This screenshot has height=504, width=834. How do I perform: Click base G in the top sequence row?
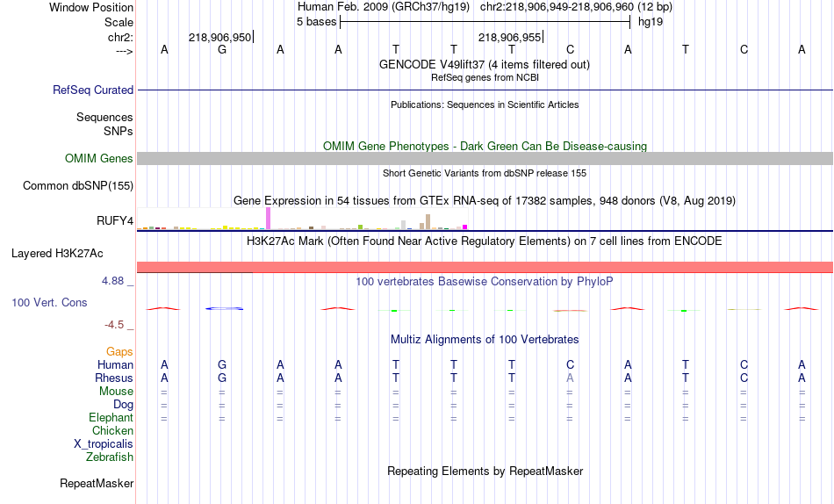[222, 49]
